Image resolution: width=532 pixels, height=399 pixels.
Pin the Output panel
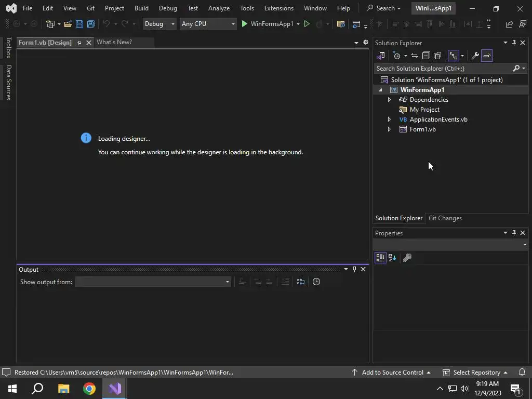354,269
